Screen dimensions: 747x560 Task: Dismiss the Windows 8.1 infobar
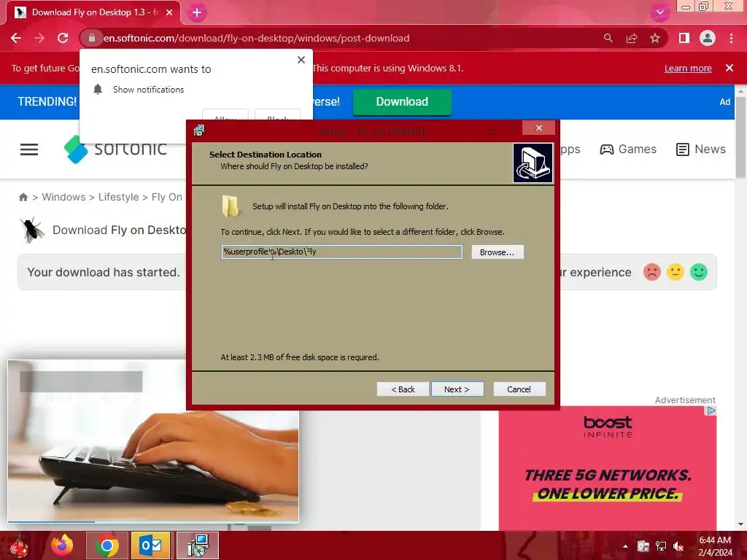pyautogui.click(x=729, y=68)
